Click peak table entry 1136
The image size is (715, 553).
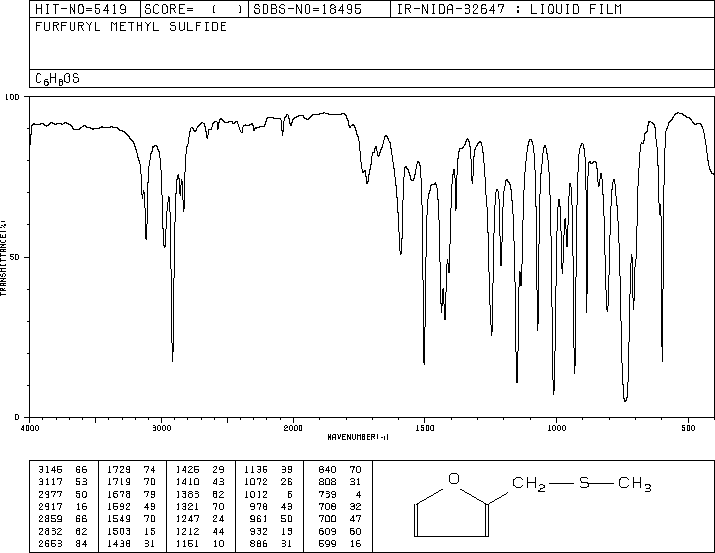click(x=256, y=470)
